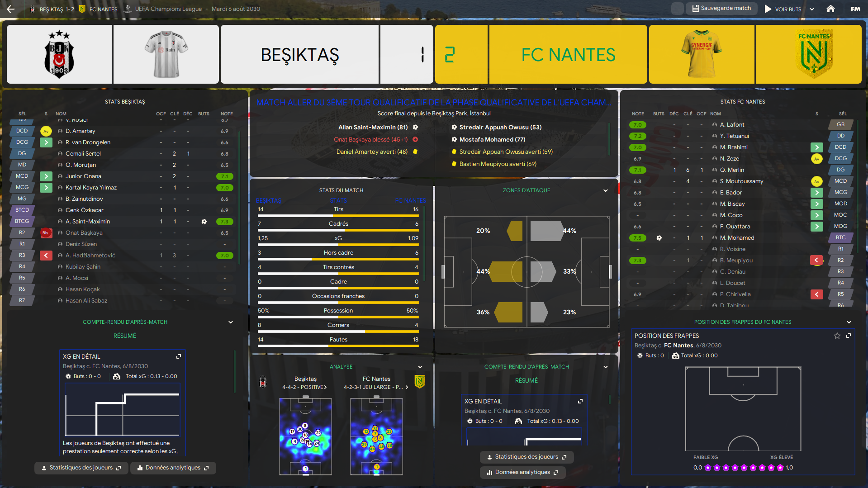Sort Beşiktaş stats by BUTS column
The height and width of the screenshot is (488, 868).
click(x=204, y=114)
